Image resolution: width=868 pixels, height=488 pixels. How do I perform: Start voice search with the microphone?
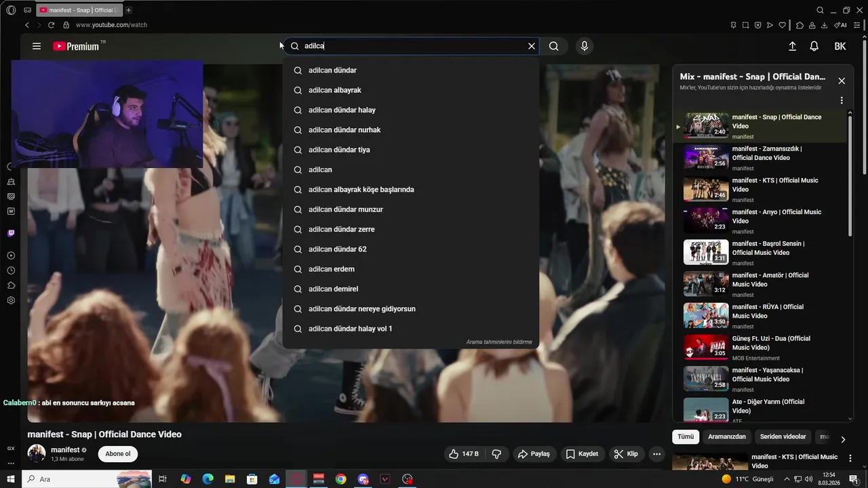[585, 46]
